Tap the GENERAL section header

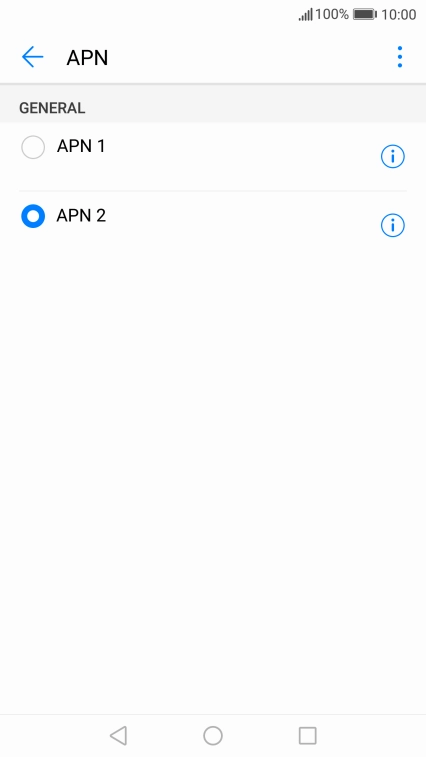click(52, 108)
